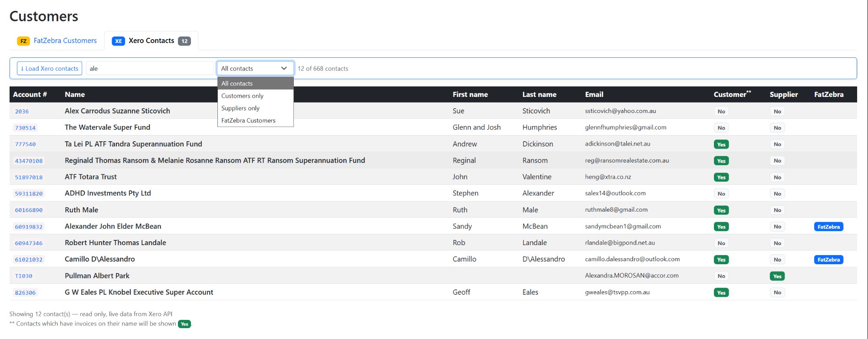868x339 pixels.
Task: Click 'Ta Lei PL ATF Tandra Superannuation Fund'
Action: click(x=133, y=144)
